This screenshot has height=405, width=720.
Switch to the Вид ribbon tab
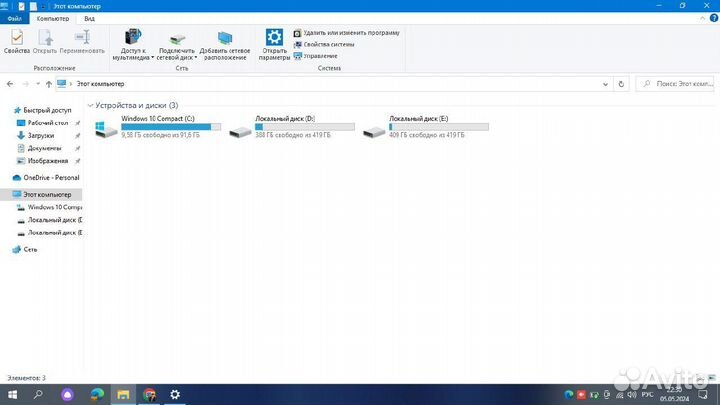(90, 19)
